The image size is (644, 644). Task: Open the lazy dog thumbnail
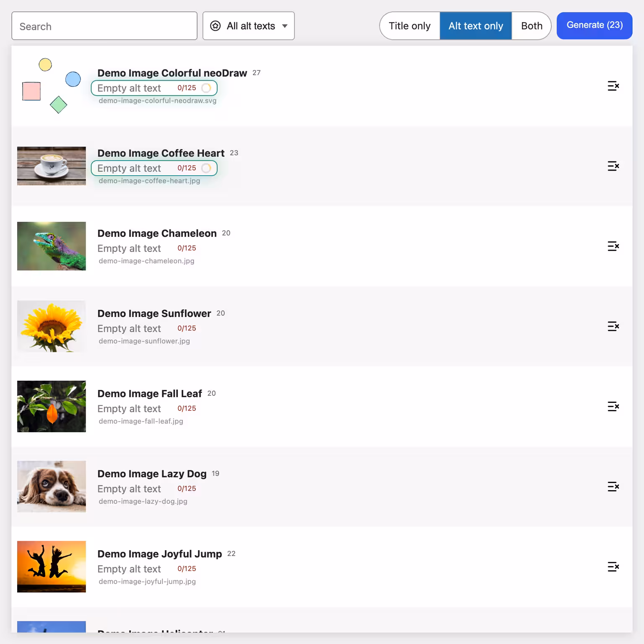tap(52, 486)
